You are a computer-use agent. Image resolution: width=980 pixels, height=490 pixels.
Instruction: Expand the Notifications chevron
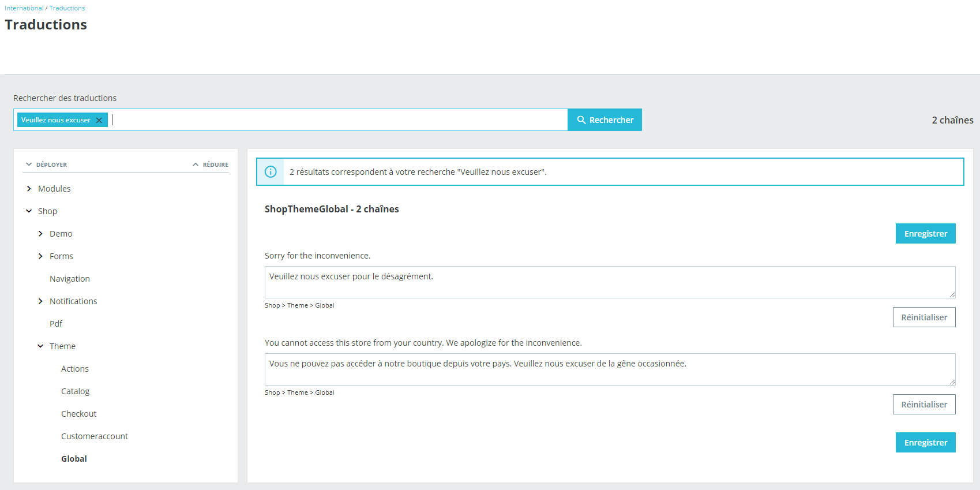tap(40, 301)
